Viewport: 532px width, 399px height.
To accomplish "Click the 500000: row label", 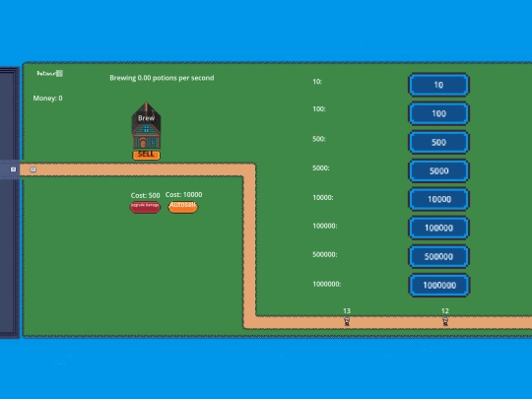I will tap(325, 254).
